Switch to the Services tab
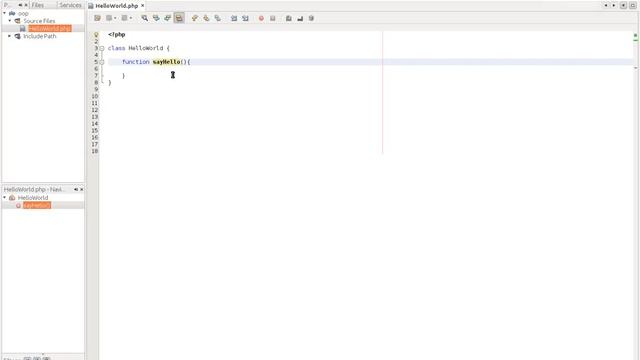This screenshot has width=640, height=360. 70,5
